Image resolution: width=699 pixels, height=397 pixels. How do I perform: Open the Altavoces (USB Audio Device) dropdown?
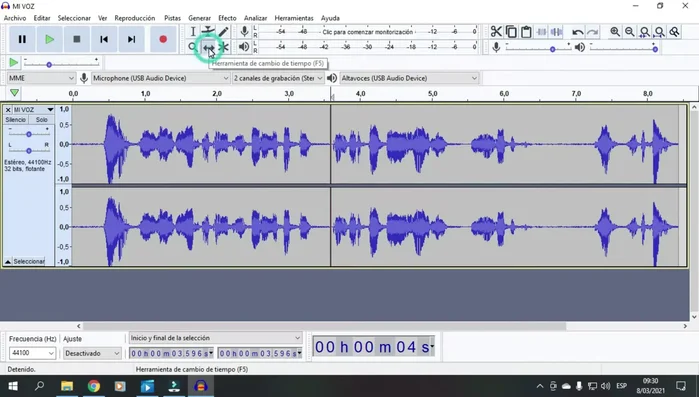(409, 78)
